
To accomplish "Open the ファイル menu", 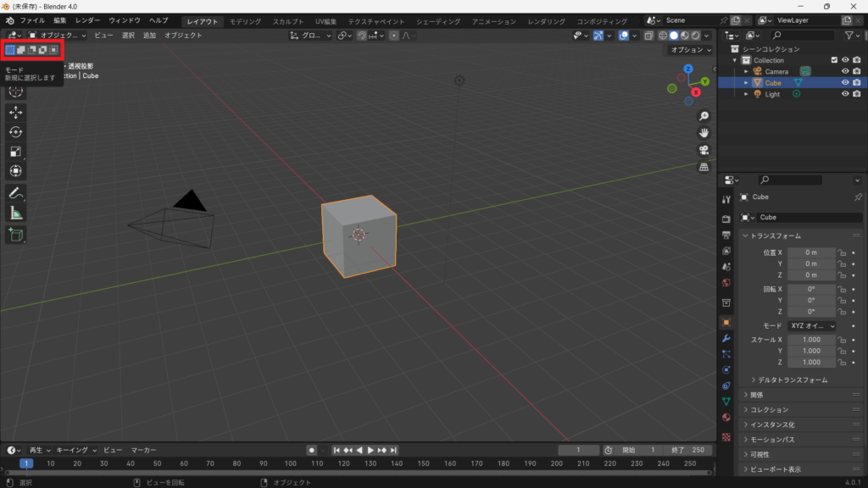I will [32, 20].
